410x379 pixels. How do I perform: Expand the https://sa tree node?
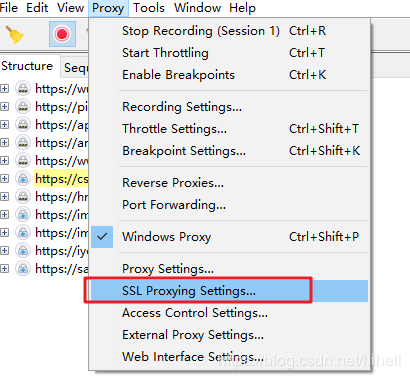click(4, 269)
